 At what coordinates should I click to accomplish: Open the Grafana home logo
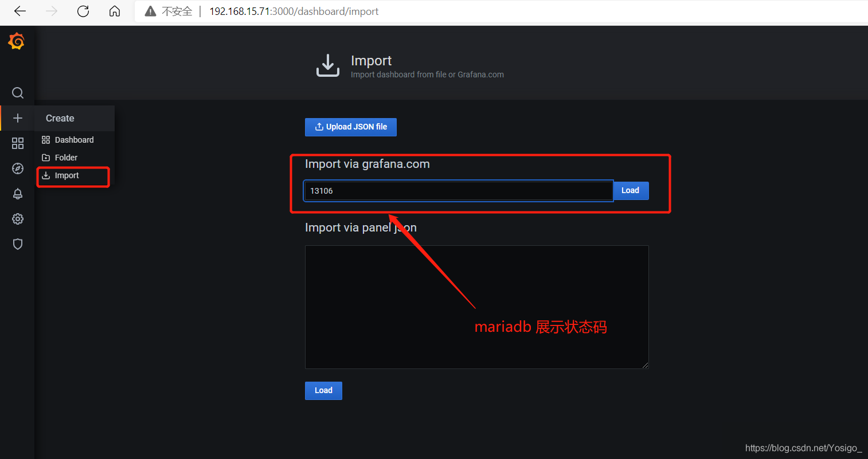point(17,41)
